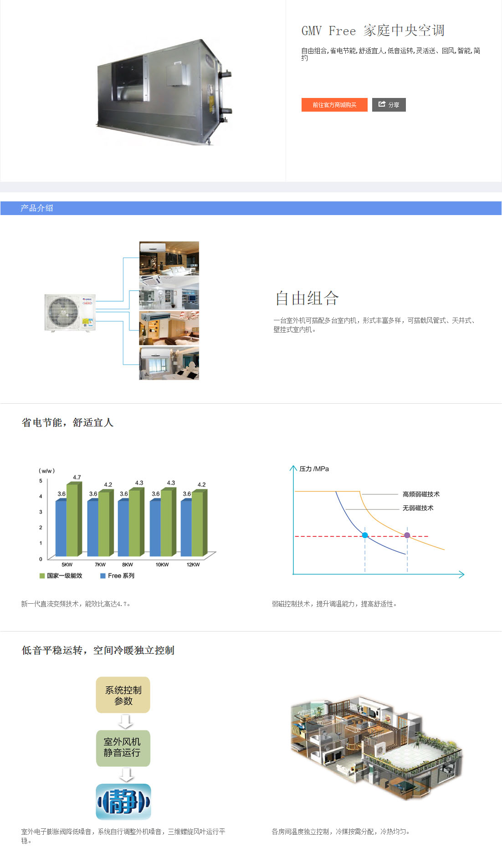The height and width of the screenshot is (868, 502).
Task: Select the third bedroom thumbnail with duct unit
Action: [169, 328]
